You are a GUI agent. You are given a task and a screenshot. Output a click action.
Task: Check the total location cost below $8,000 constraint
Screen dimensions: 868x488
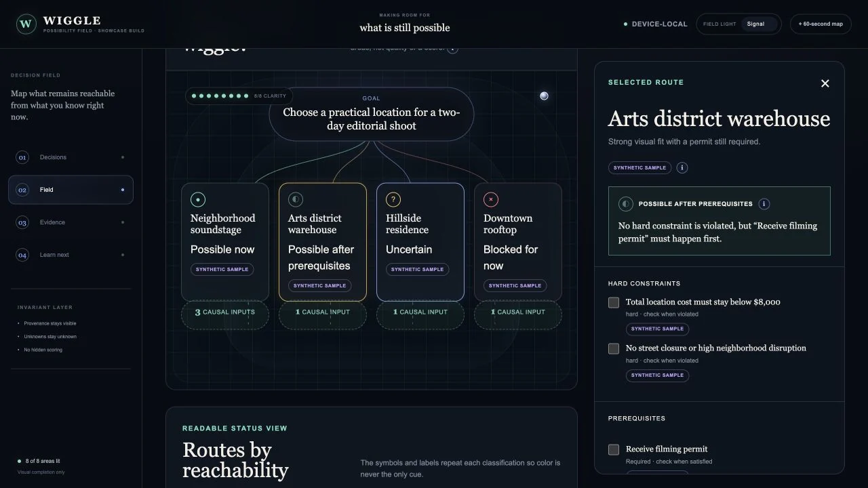point(614,302)
